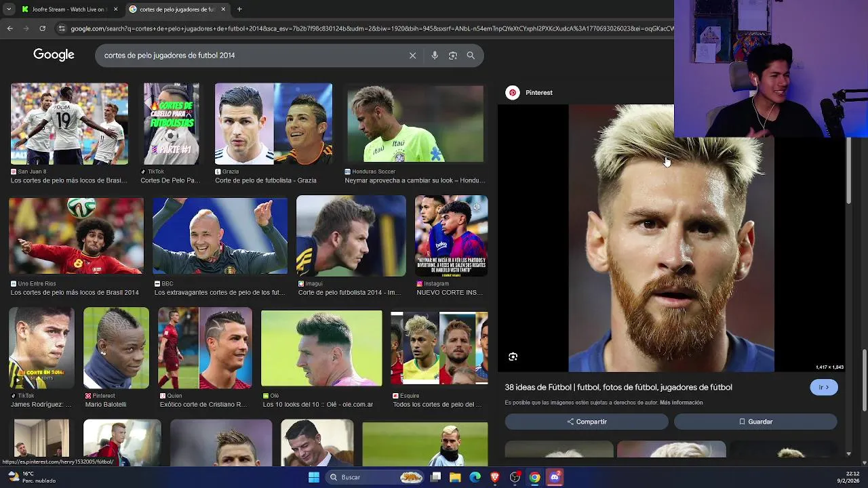Open the Mario Balotelli Pinterest image
The width and height of the screenshot is (868, 488).
(116, 348)
